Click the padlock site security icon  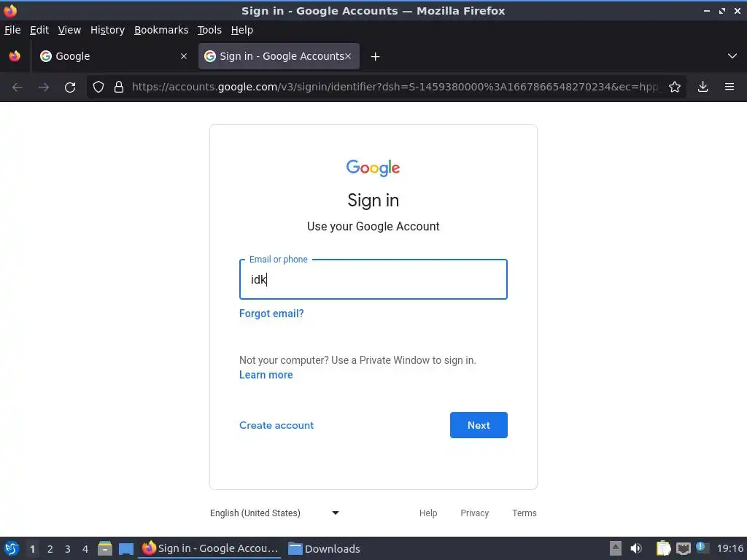(x=119, y=87)
